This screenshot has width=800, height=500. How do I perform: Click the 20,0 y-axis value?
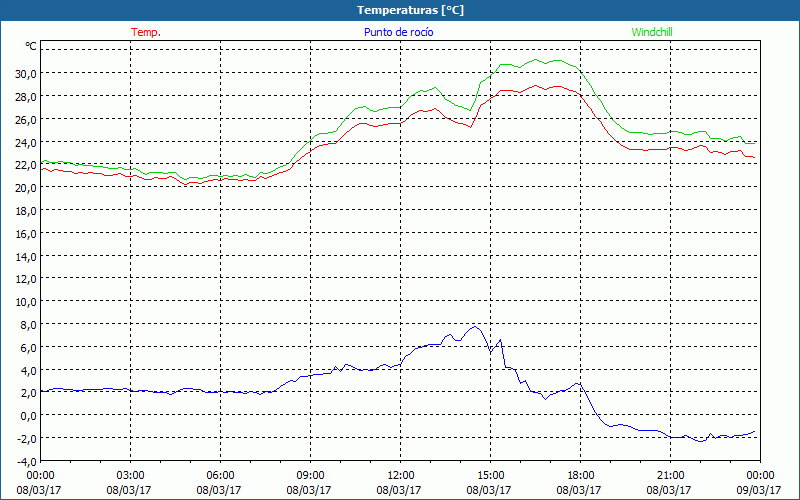point(26,188)
